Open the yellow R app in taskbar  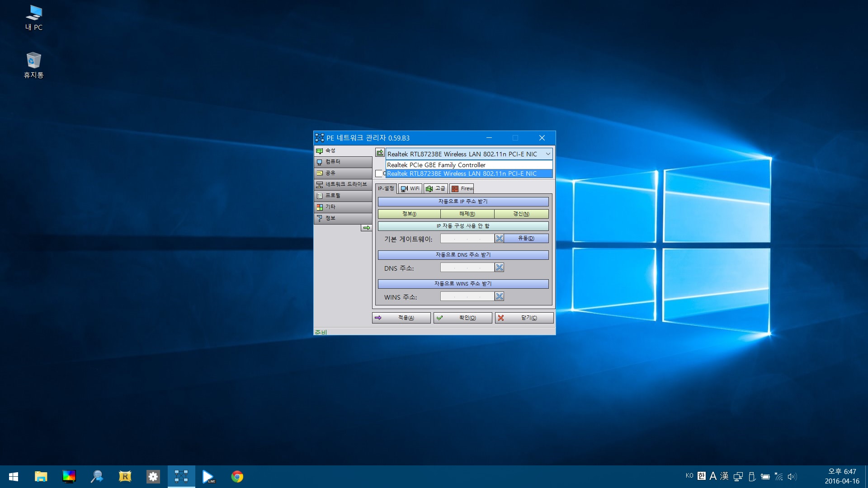(125, 477)
